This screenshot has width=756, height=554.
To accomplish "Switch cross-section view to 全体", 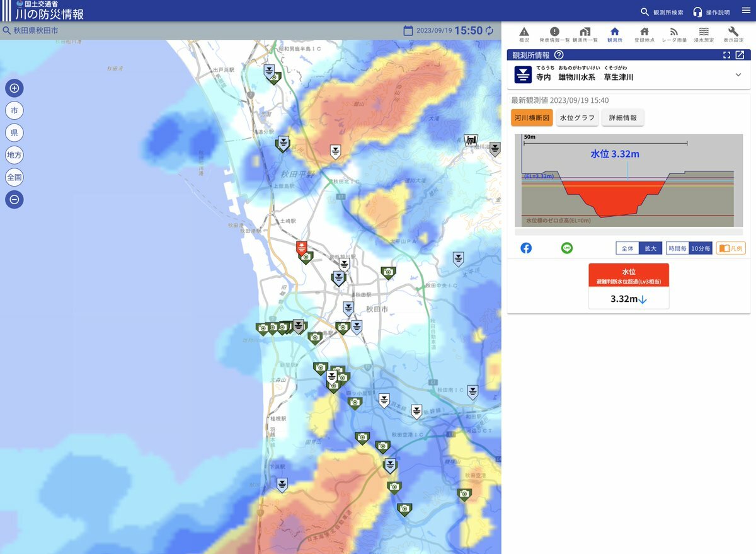I will click(627, 248).
